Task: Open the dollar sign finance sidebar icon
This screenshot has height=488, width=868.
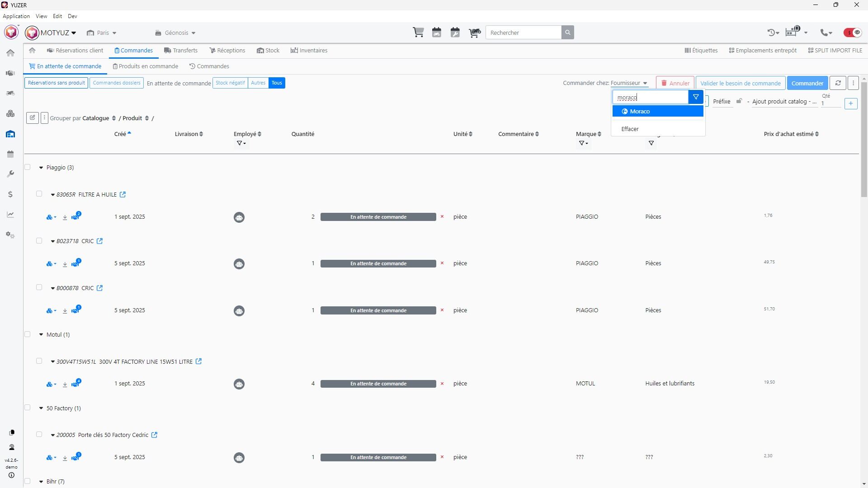Action: pos(10,195)
